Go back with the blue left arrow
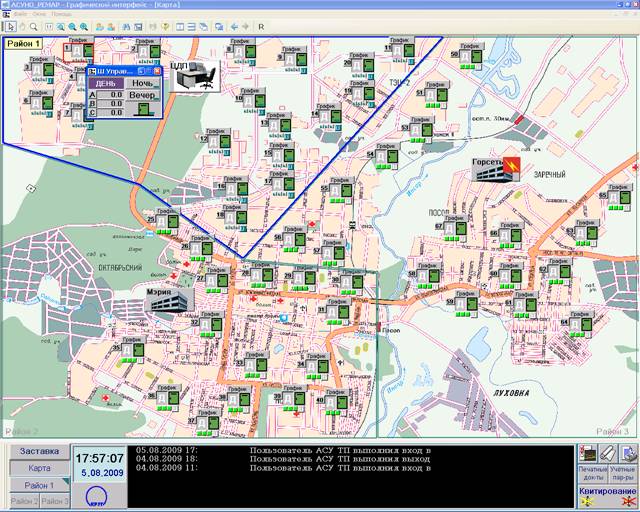Image resolution: width=640 pixels, height=512 pixels. click(234, 27)
